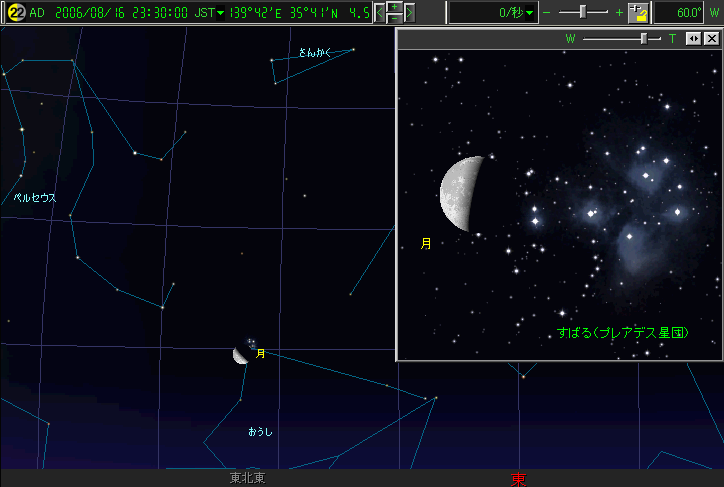724x487 pixels.
Task: Click the 東 east direction marker
Action: [518, 479]
